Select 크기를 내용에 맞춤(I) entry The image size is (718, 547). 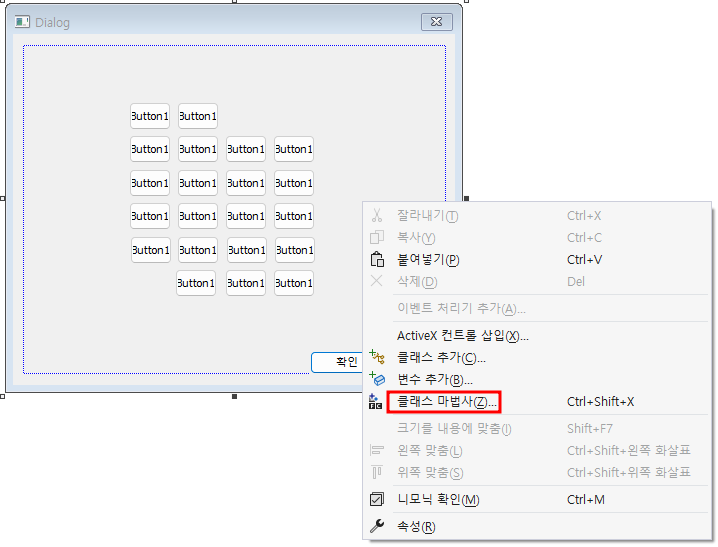point(454,428)
